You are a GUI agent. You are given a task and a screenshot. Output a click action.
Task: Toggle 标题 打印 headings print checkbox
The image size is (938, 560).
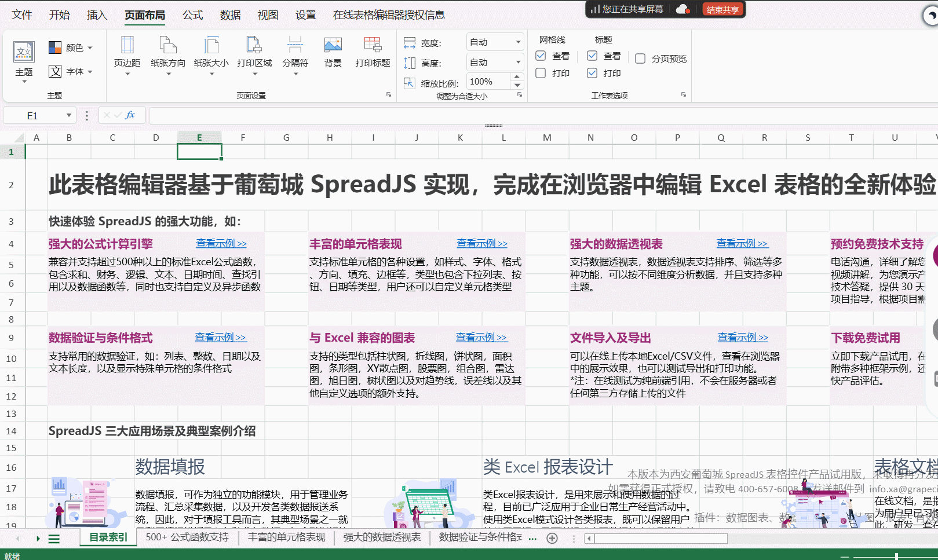point(592,73)
